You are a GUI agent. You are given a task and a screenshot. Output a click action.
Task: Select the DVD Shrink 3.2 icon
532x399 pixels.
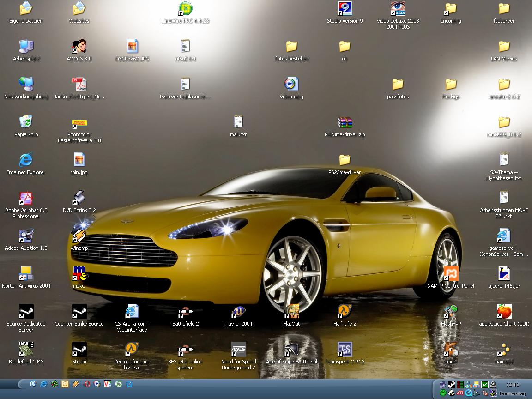(79, 198)
